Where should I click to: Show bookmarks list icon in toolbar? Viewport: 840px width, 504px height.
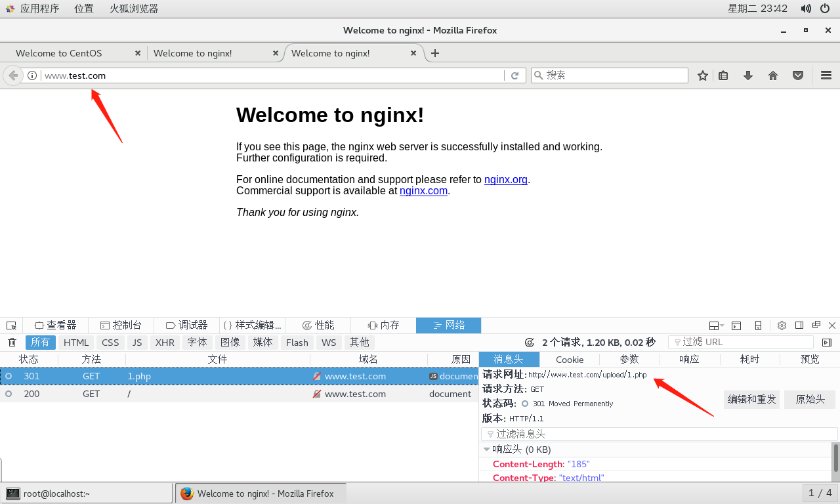(x=723, y=75)
